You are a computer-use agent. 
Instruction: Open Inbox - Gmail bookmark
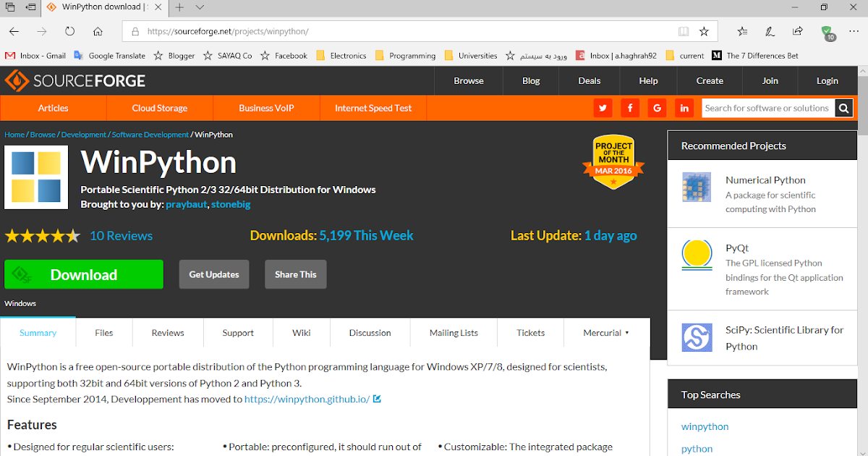[36, 56]
